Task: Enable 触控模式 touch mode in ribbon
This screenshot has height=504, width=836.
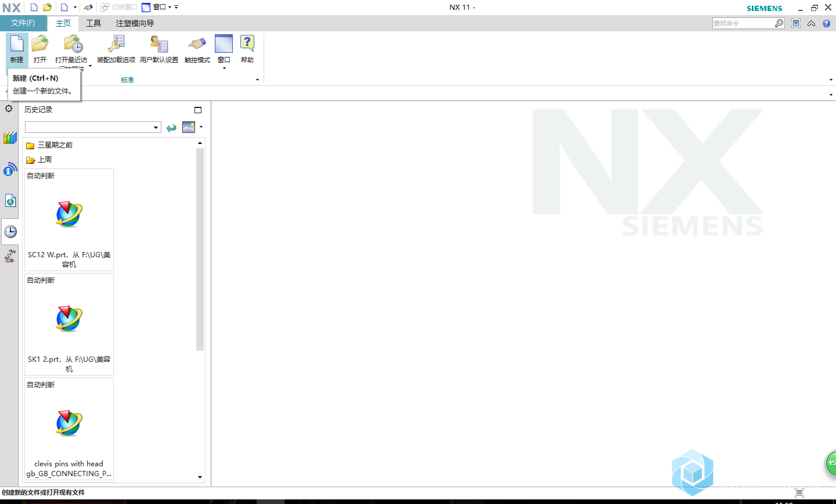Action: coord(197,49)
